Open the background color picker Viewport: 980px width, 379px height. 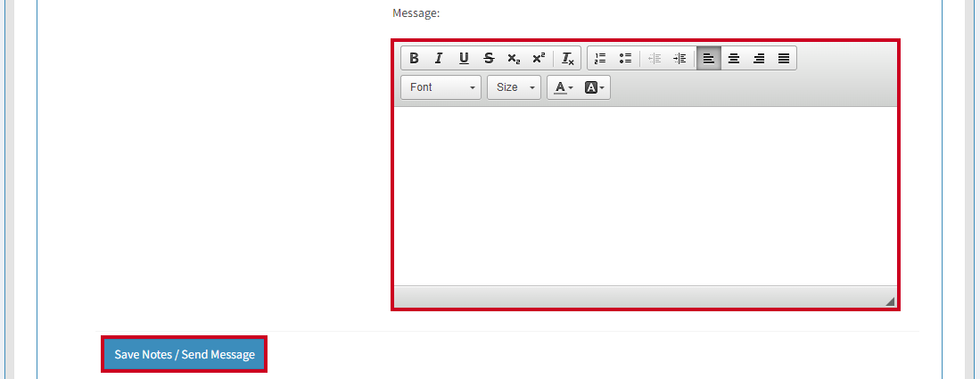click(595, 87)
